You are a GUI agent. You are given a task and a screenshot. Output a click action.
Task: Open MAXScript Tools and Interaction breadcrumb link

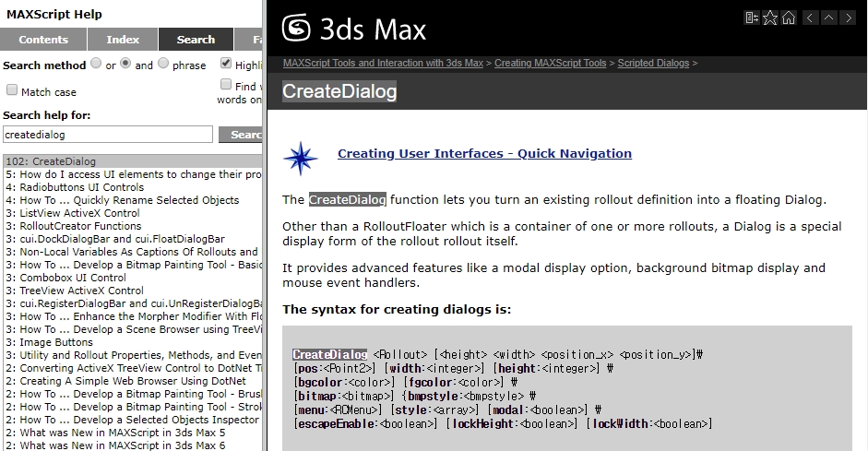tap(383, 63)
